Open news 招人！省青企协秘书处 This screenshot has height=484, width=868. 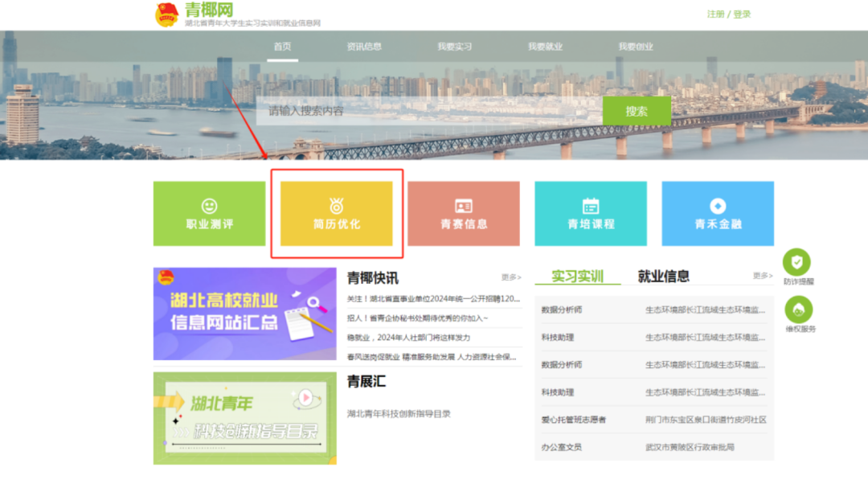pyautogui.click(x=417, y=318)
